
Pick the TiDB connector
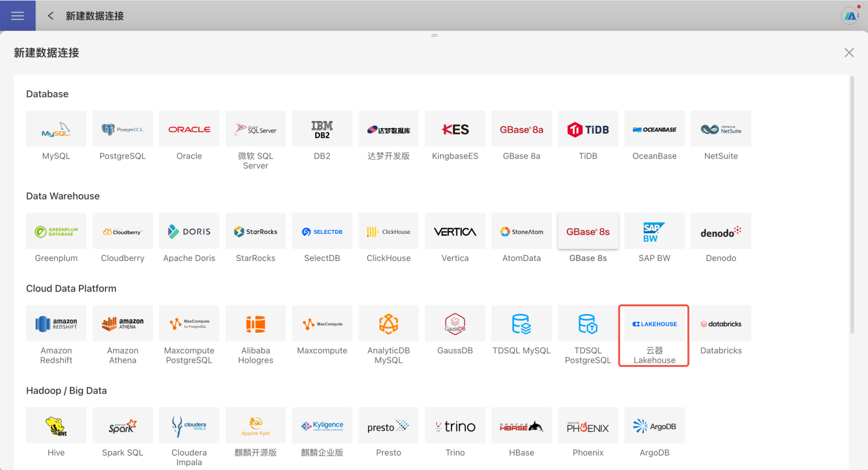click(x=588, y=129)
